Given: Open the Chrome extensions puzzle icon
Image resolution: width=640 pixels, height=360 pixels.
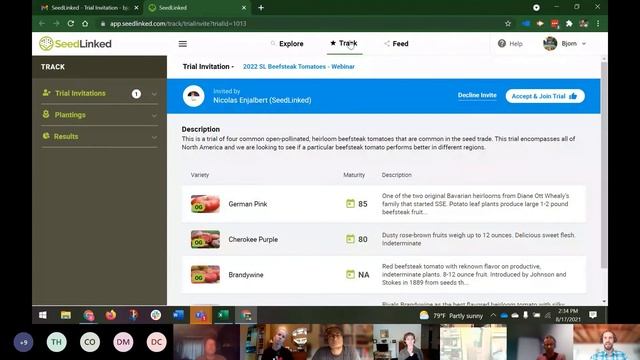Looking at the screenshot, I should coord(569,24).
